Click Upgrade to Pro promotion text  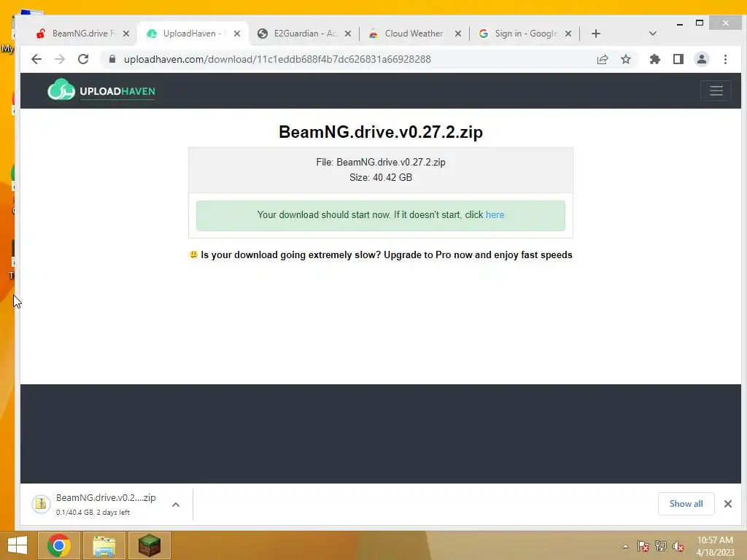(x=387, y=254)
